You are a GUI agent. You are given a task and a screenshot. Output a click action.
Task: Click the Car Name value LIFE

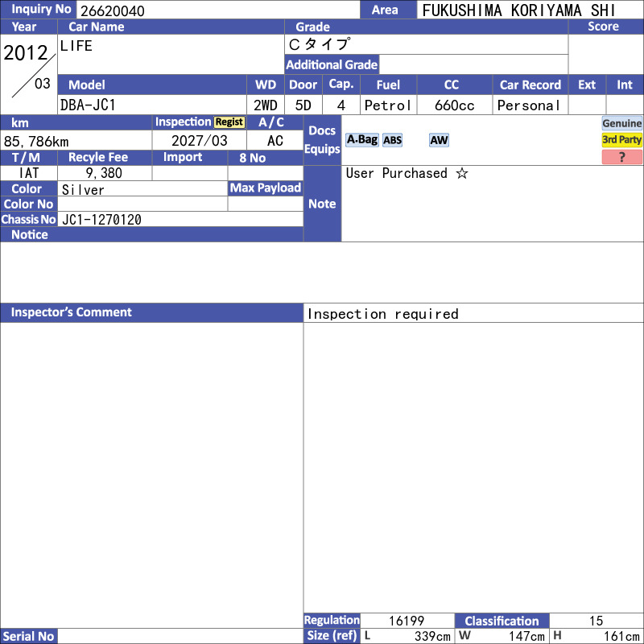click(76, 46)
